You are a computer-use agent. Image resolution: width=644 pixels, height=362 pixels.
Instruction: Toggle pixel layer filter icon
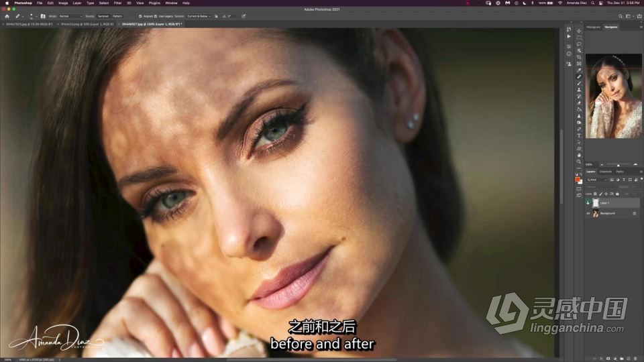point(612,180)
